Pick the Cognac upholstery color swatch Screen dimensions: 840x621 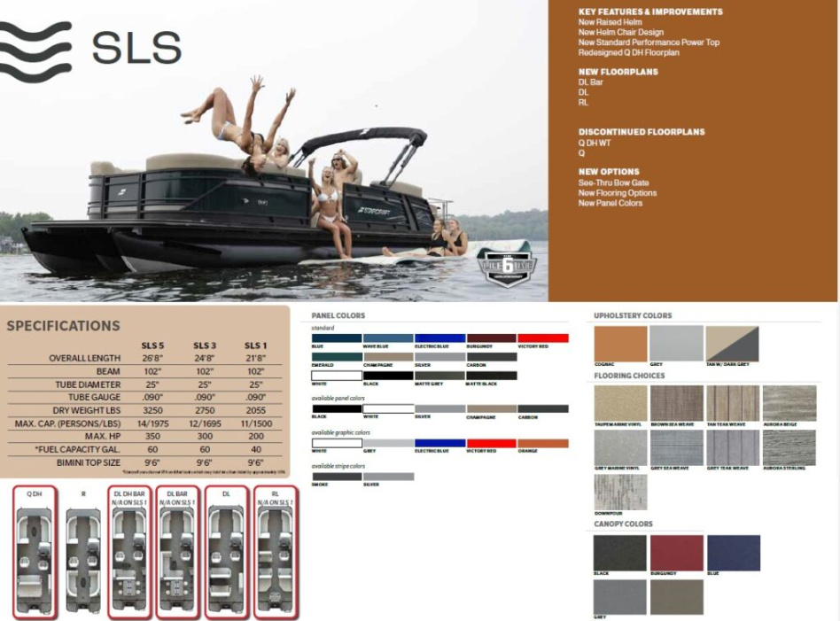[620, 343]
